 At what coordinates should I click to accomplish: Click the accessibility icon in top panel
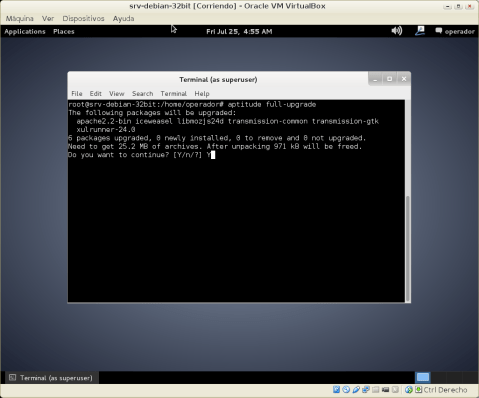(420, 31)
